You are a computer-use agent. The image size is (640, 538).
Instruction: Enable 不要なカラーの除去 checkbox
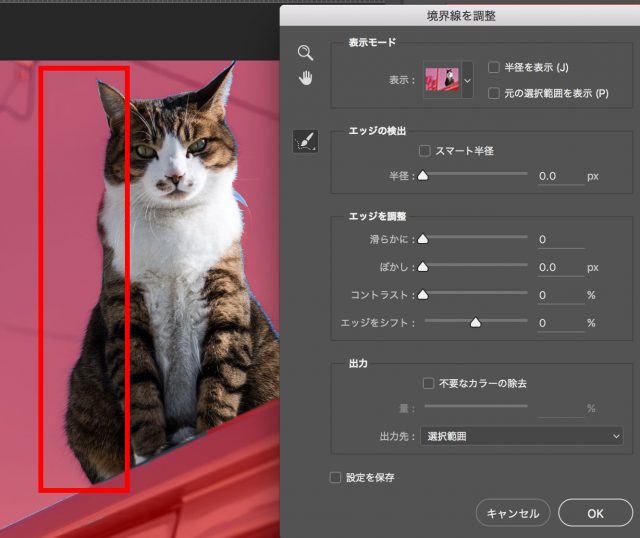tap(428, 383)
